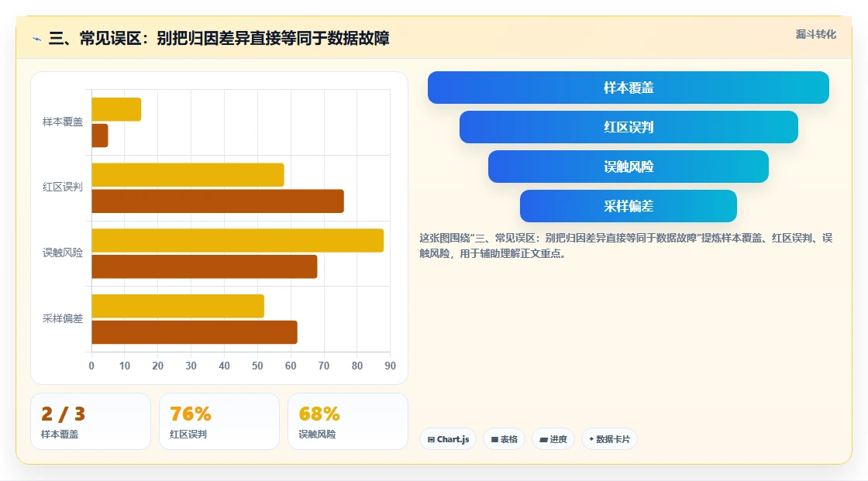Screen dimensions: 868x481
Task: Click the x-axis tick label 10
Action: point(125,366)
